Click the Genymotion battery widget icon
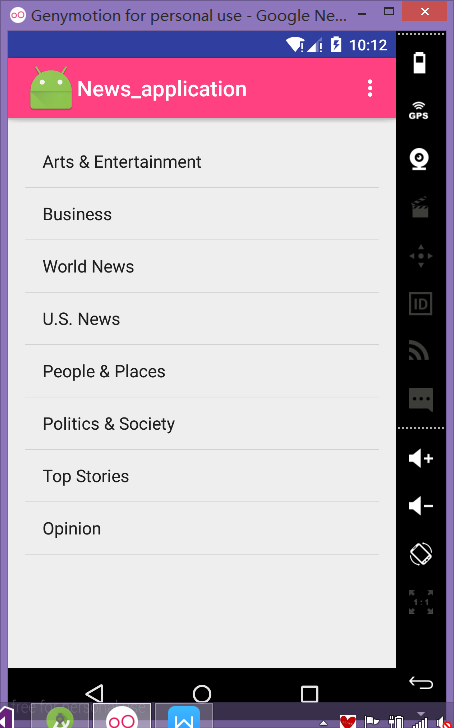 pos(420,63)
